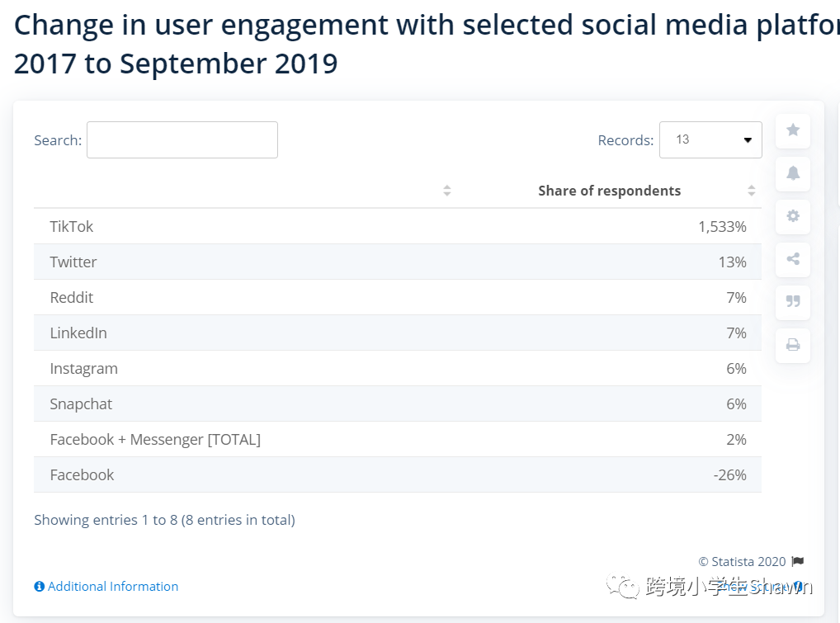
Task: Open the Additional Information link
Action: click(112, 587)
